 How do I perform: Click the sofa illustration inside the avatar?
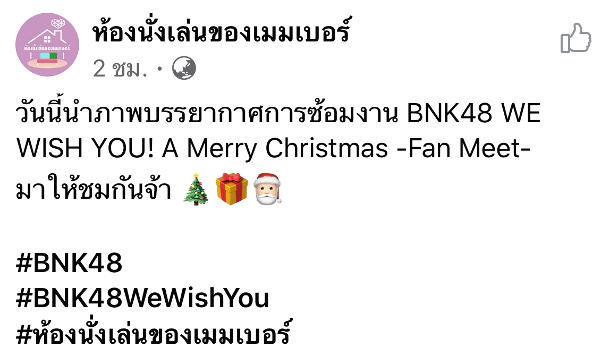click(48, 58)
